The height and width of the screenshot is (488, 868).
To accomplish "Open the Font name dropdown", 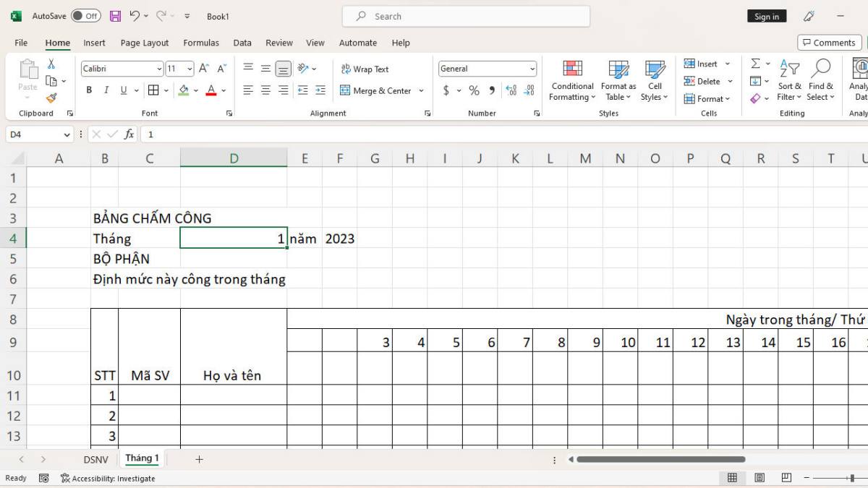I will point(161,68).
